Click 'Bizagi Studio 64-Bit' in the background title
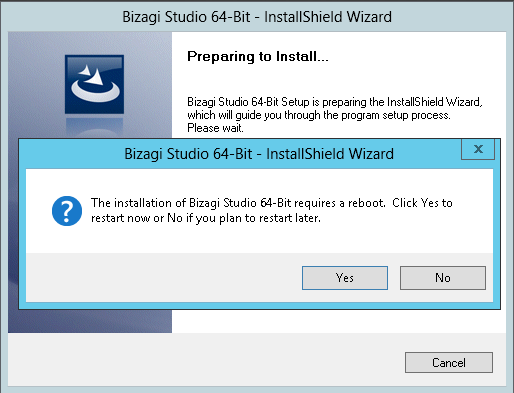 pyautogui.click(x=186, y=17)
